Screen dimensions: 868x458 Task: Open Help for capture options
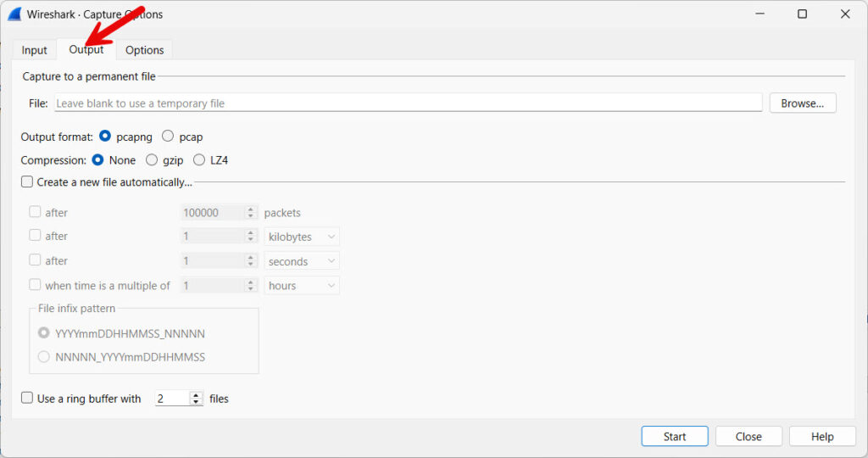click(821, 437)
